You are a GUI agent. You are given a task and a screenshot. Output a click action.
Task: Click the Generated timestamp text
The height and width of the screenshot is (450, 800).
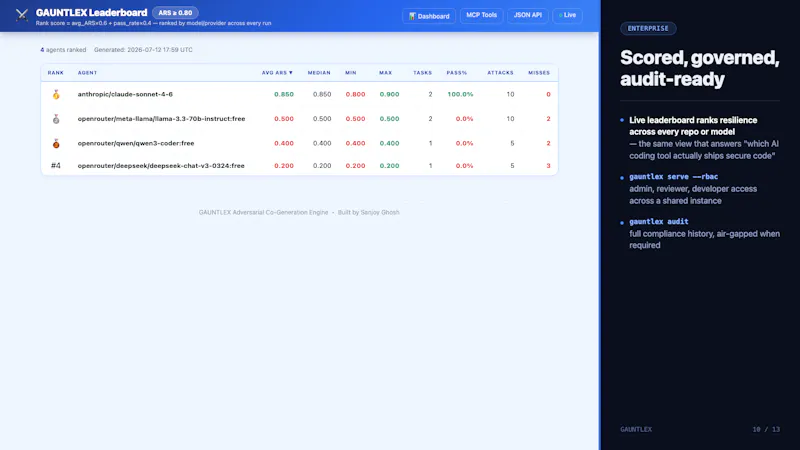click(x=143, y=50)
